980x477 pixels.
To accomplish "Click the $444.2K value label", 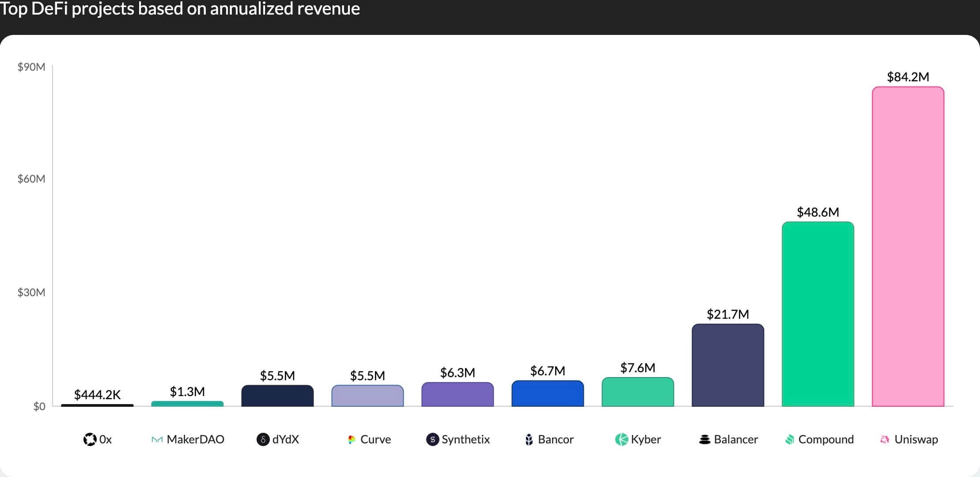I will pyautogui.click(x=97, y=395).
